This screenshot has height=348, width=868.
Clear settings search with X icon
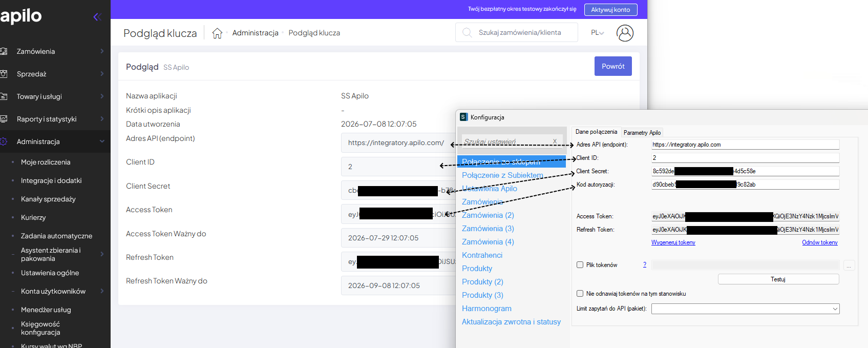tap(555, 141)
